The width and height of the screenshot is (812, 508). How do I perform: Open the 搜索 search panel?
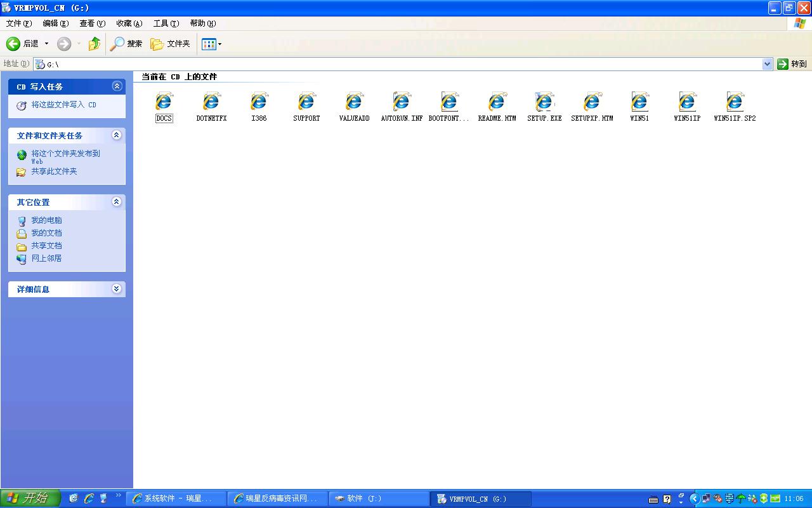(x=126, y=44)
